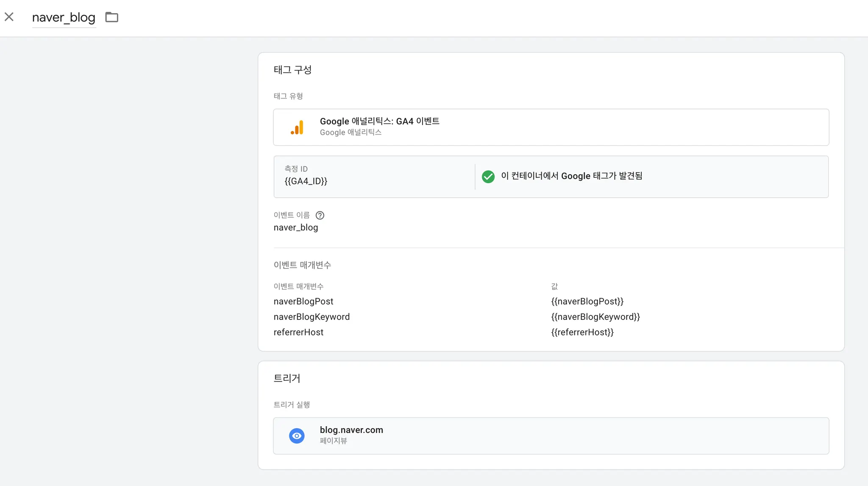Close the naver_blog tag editor
The height and width of the screenshot is (486, 868).
click(9, 17)
